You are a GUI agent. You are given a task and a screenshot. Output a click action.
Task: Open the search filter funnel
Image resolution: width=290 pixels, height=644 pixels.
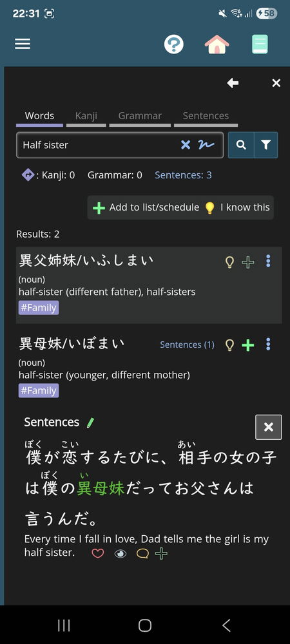point(266,145)
